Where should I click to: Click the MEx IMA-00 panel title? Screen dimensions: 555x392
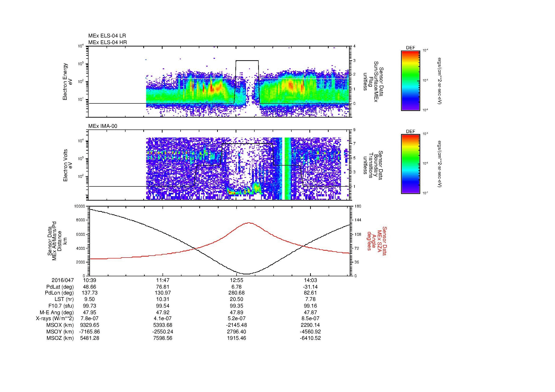pyautogui.click(x=103, y=126)
